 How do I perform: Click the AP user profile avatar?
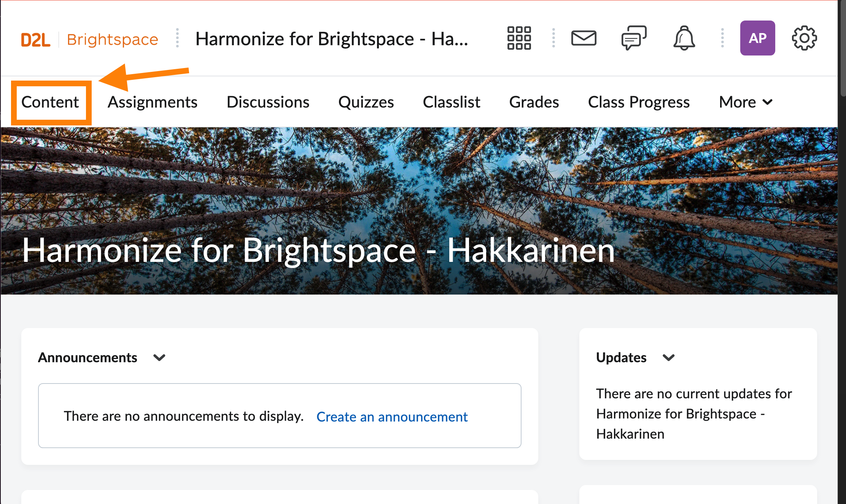pyautogui.click(x=757, y=38)
